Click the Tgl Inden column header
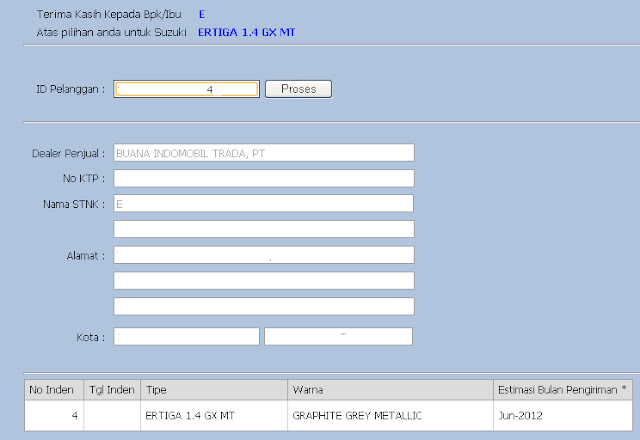Screen dimensions: 640x440 pyautogui.click(x=112, y=390)
